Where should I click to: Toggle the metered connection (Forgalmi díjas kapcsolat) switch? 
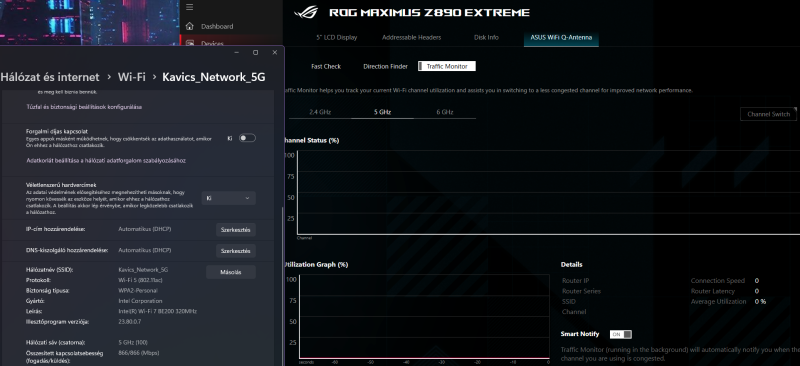click(247, 138)
